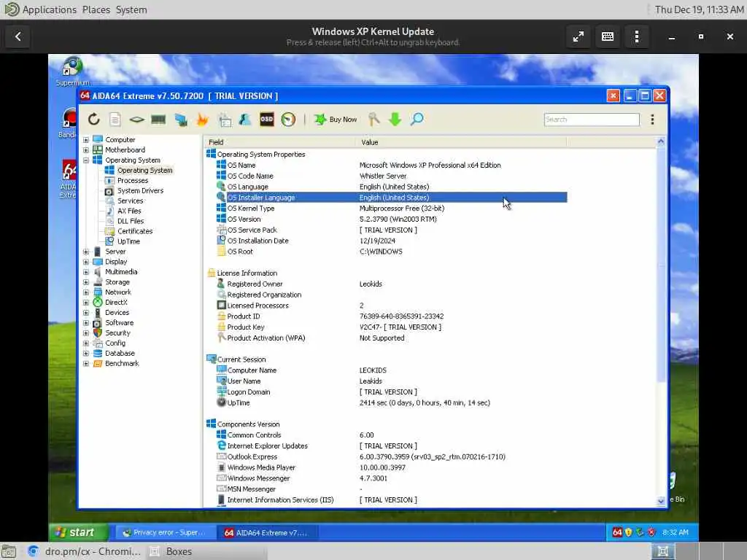747x560 pixels.
Task: Click the magnifier search icon
Action: pos(417,119)
